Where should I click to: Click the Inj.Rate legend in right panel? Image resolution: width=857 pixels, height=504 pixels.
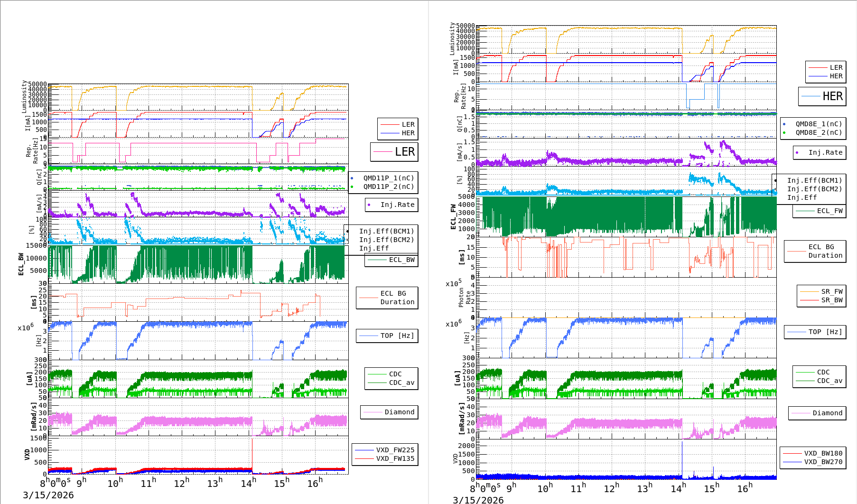click(x=820, y=153)
